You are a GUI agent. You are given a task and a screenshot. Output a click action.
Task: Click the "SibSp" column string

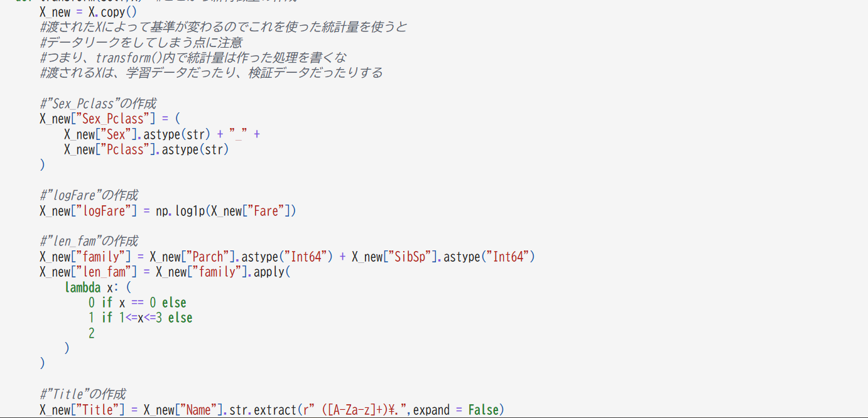tap(410, 257)
